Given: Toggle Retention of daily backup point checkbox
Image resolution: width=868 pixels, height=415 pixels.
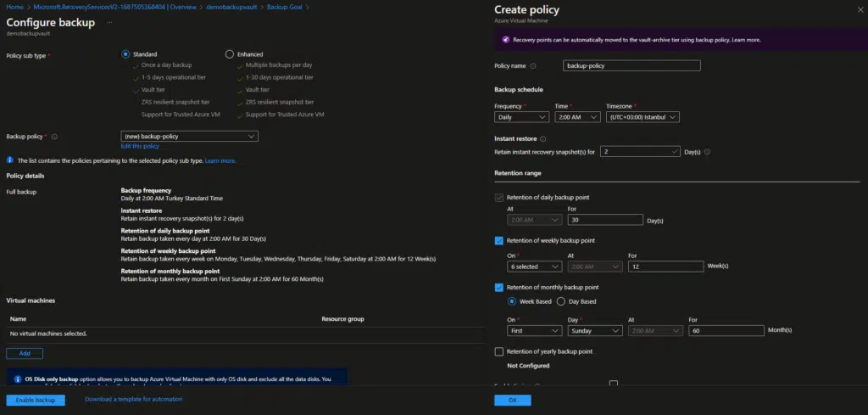Looking at the screenshot, I should pos(498,197).
